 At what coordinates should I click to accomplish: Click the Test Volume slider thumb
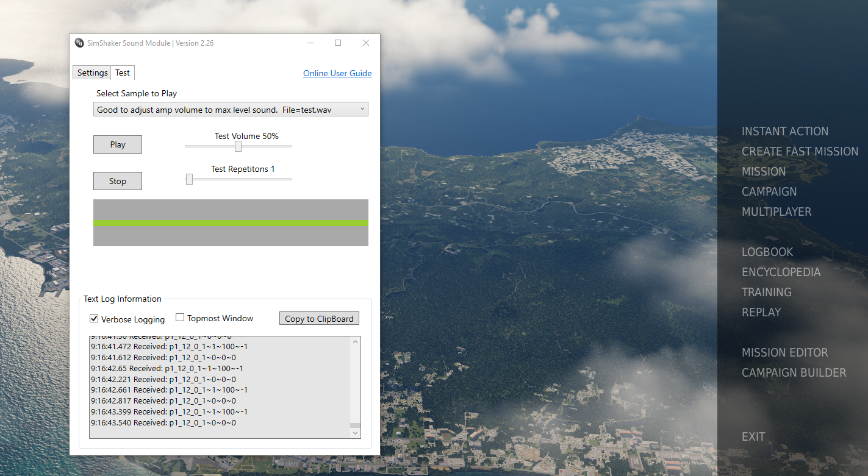tap(238, 146)
